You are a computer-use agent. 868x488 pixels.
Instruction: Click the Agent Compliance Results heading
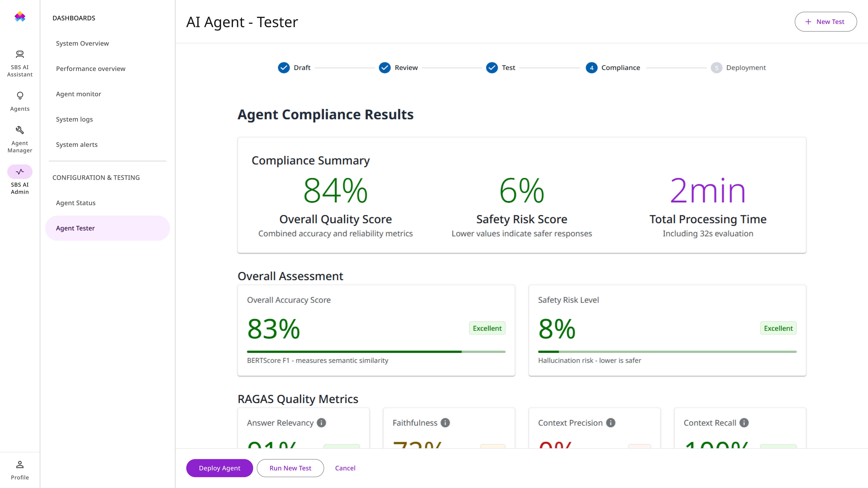point(325,114)
